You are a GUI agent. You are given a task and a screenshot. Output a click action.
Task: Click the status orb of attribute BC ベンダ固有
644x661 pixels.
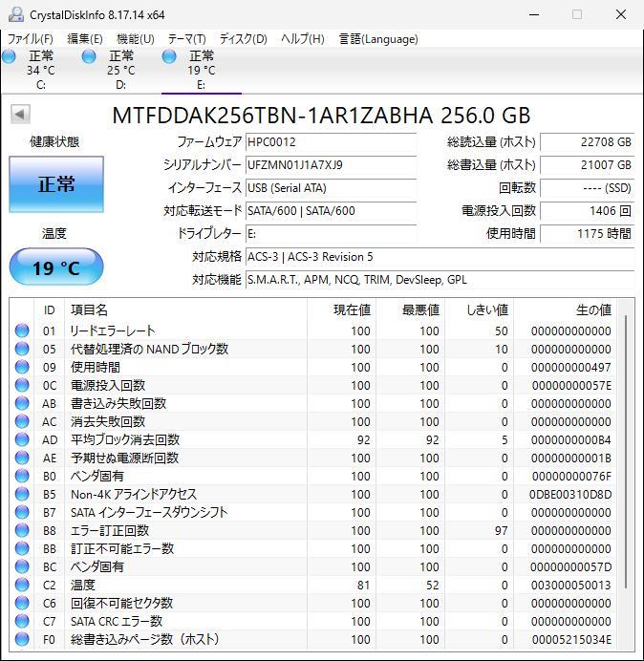click(22, 566)
